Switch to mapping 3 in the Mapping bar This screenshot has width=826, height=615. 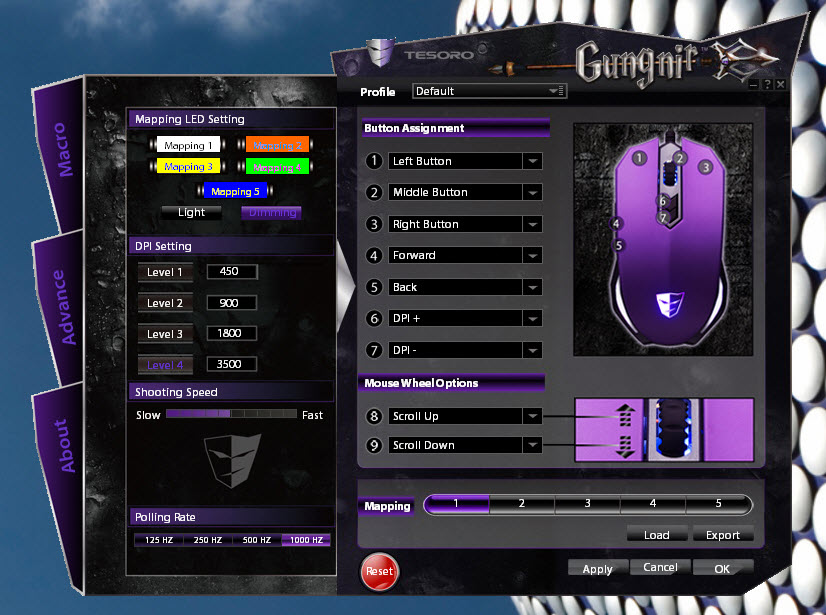(x=587, y=504)
